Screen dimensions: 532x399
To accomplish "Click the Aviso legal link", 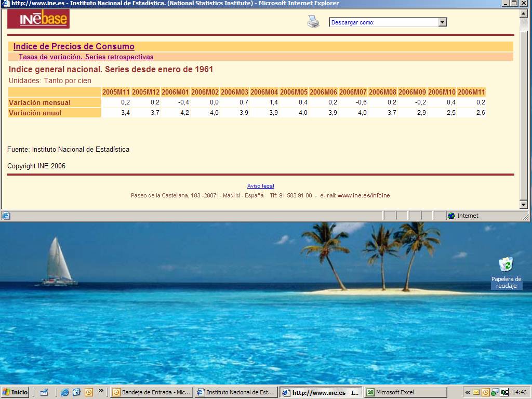I will point(260,186).
